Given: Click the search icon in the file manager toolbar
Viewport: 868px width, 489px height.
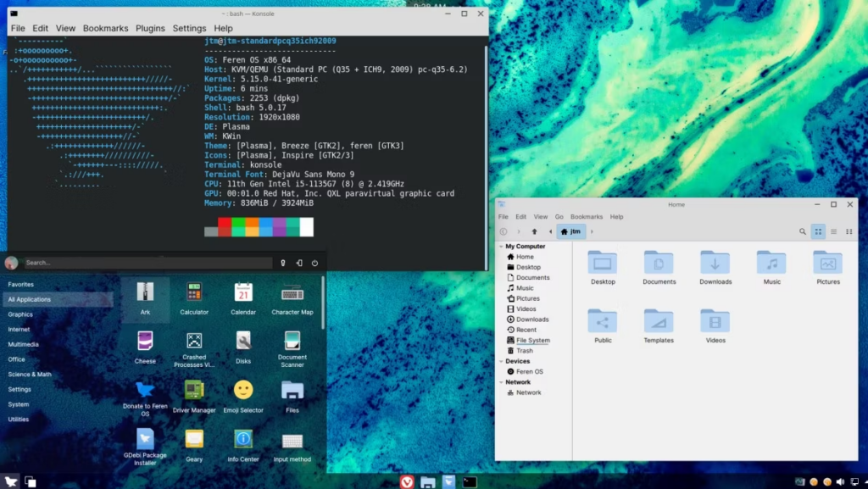Looking at the screenshot, I should [x=802, y=231].
